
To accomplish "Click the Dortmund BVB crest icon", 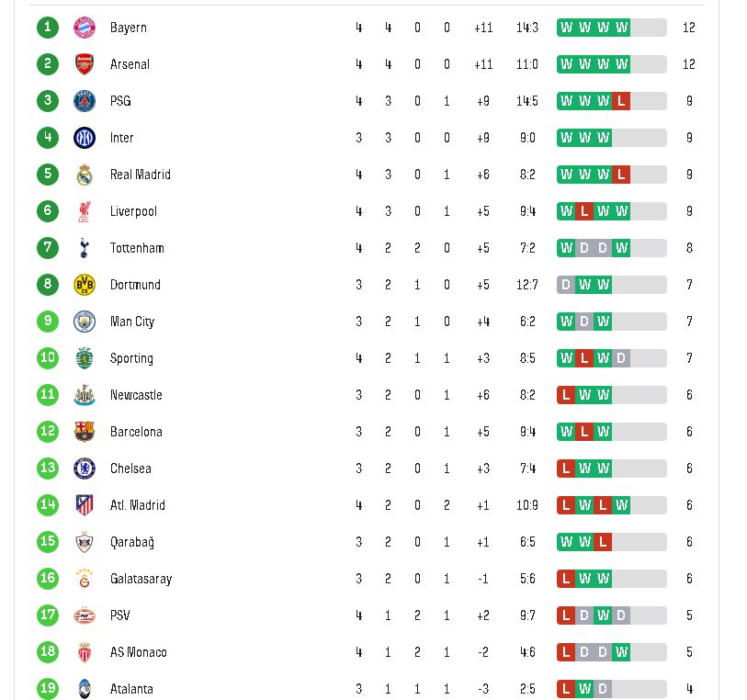I will coord(85,285).
